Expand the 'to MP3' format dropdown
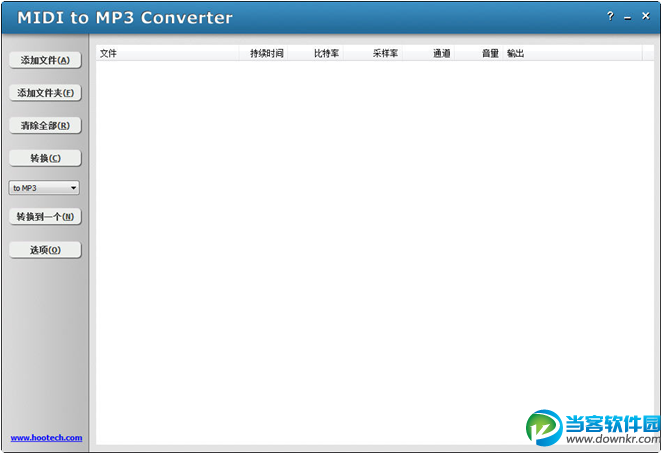662x453 pixels. (x=44, y=188)
